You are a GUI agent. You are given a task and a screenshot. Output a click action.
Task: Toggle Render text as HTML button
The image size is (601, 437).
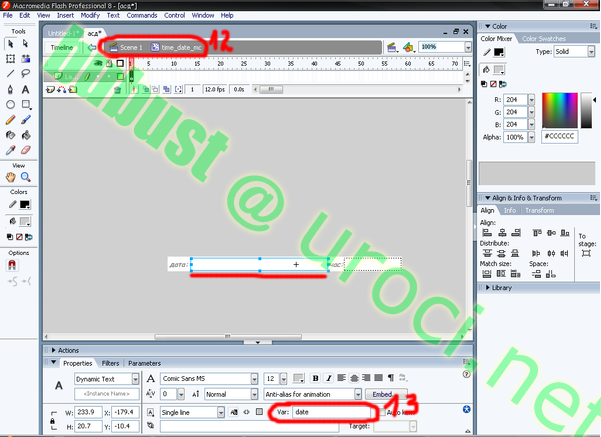pos(246,412)
